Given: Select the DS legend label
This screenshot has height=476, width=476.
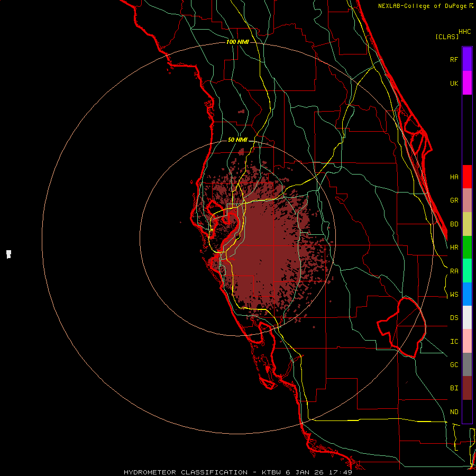Looking at the screenshot, I should click(454, 318).
